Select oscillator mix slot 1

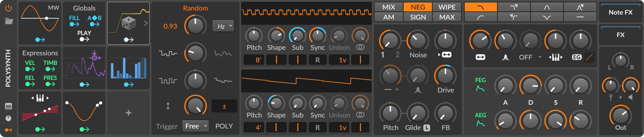pyautogui.click(x=382, y=55)
